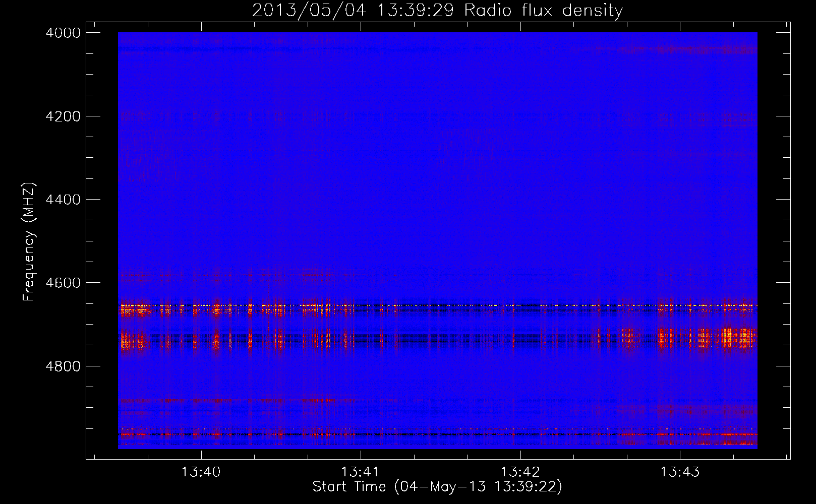Click the 4200 frequency tick label
The height and width of the screenshot is (504, 816).
pyautogui.click(x=63, y=116)
